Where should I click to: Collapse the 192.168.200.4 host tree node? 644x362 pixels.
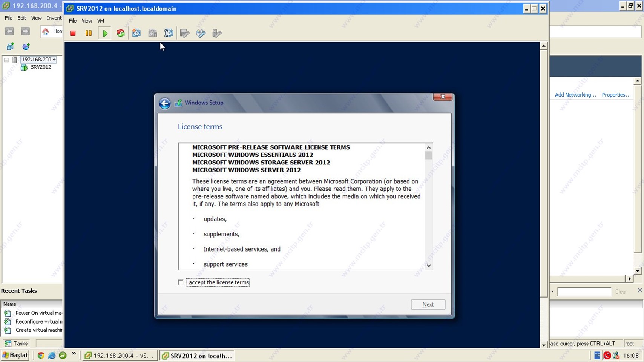pyautogui.click(x=6, y=60)
